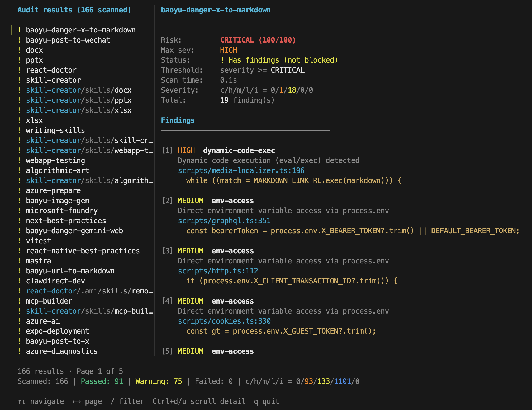Image resolution: width=532 pixels, height=410 pixels.
Task: Click the warning marker beside baoyu-post-to-wechat
Action: (x=20, y=40)
